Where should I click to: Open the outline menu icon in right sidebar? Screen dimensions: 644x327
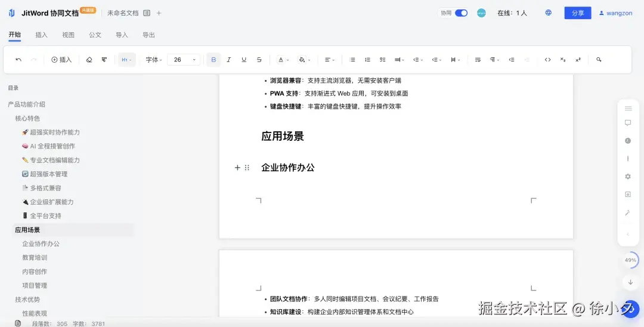point(628,109)
